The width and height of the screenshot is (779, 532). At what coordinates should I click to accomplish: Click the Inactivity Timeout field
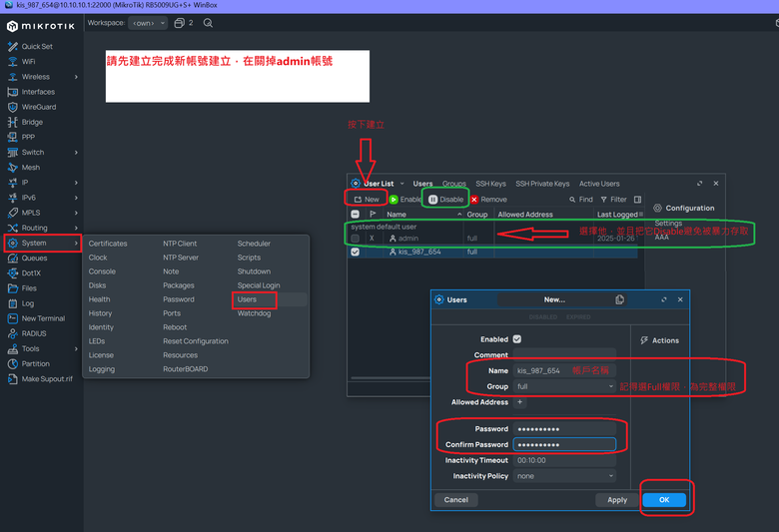tap(564, 460)
